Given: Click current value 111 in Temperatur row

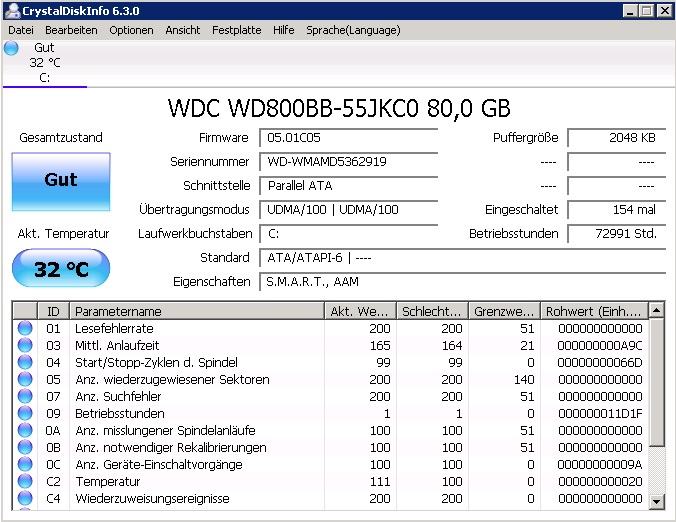Looking at the screenshot, I should pyautogui.click(x=380, y=481).
